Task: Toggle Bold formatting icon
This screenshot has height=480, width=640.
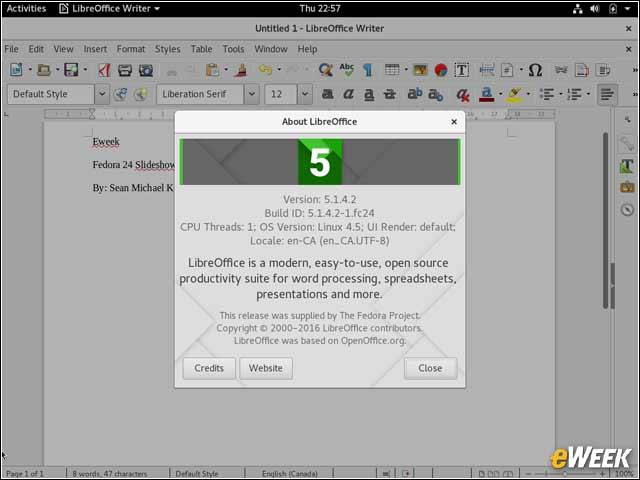Action: click(327, 94)
